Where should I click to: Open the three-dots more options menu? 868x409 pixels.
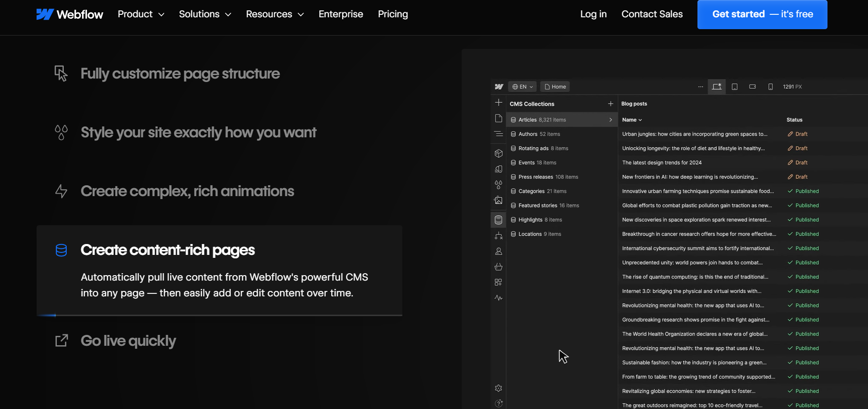tap(700, 86)
